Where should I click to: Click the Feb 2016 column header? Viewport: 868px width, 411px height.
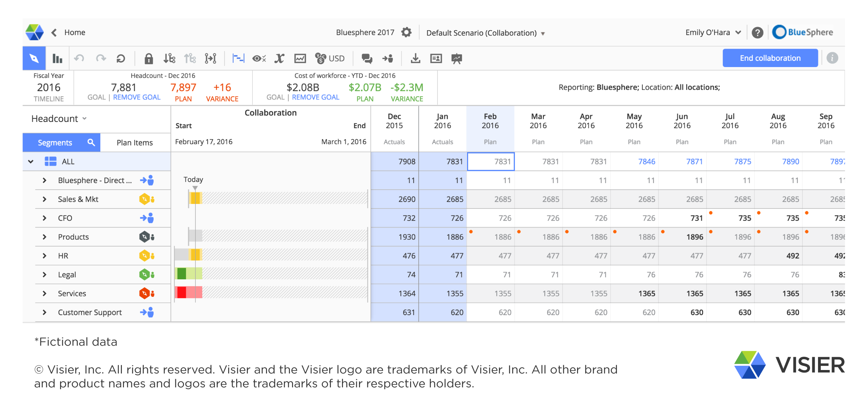pyautogui.click(x=490, y=129)
